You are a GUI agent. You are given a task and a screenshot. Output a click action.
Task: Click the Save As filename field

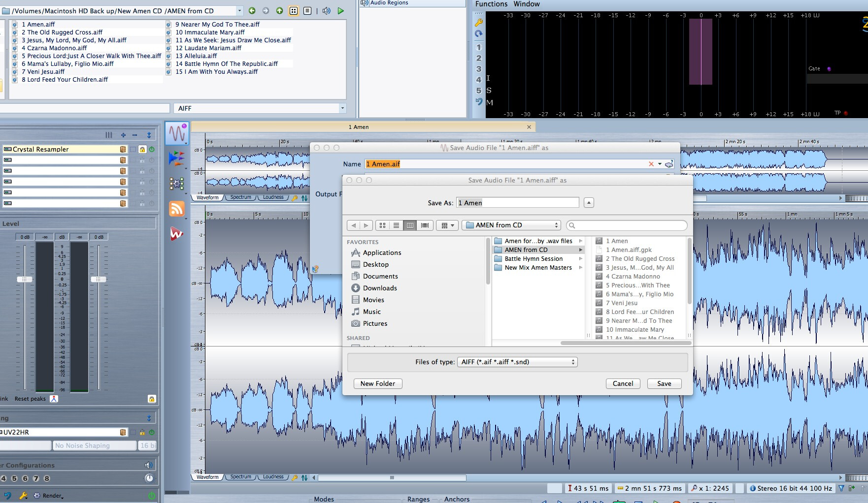(517, 203)
